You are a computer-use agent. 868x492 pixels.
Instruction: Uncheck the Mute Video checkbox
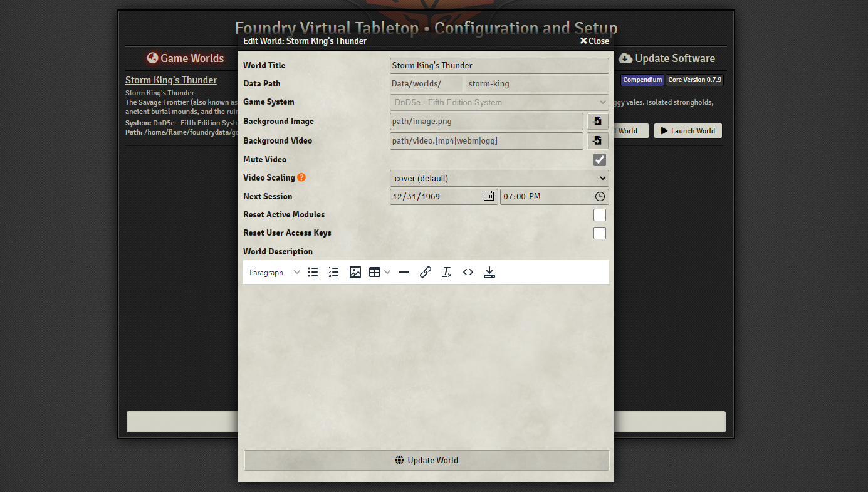point(600,160)
